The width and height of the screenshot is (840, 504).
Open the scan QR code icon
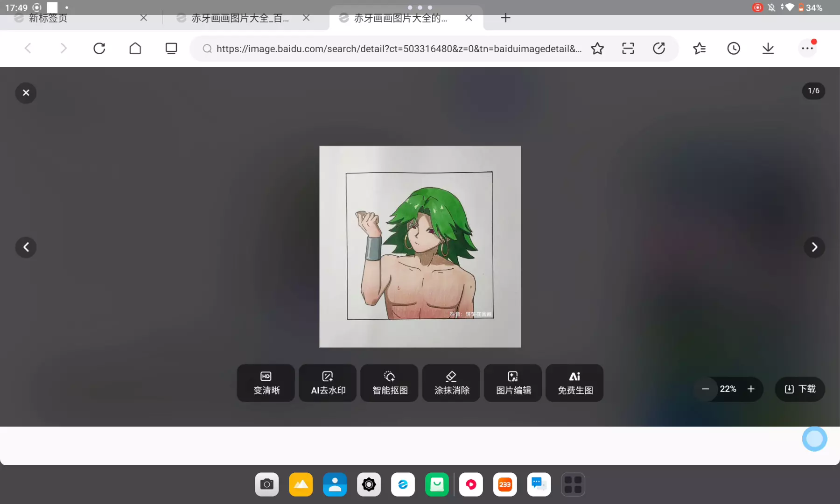[x=628, y=49]
